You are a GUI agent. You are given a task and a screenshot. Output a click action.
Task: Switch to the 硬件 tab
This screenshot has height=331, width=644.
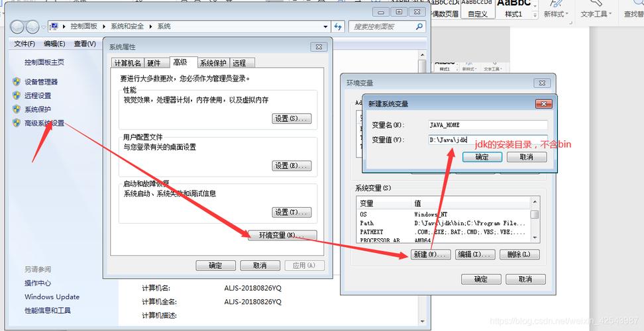point(156,63)
